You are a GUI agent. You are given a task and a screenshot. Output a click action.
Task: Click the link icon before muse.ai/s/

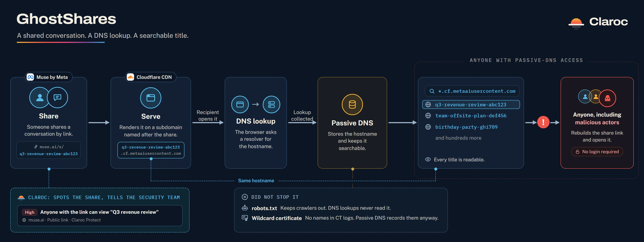(x=36, y=147)
